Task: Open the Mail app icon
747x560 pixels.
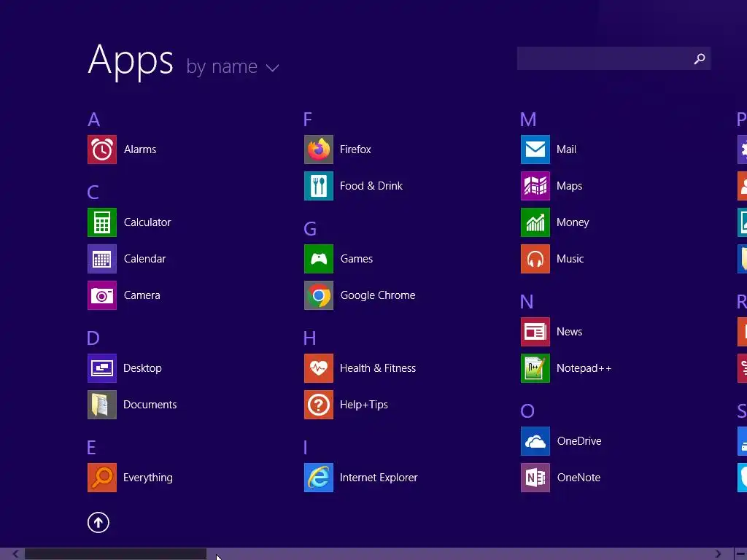Action: (x=535, y=149)
